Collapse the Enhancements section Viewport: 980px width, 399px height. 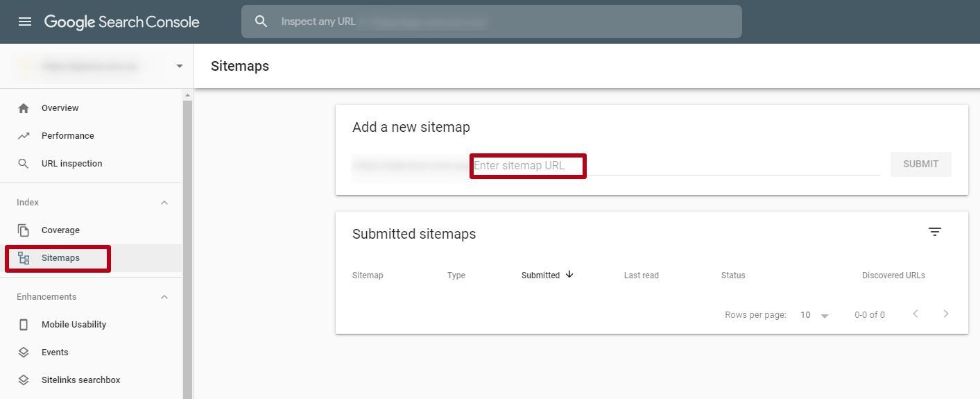[x=164, y=297]
